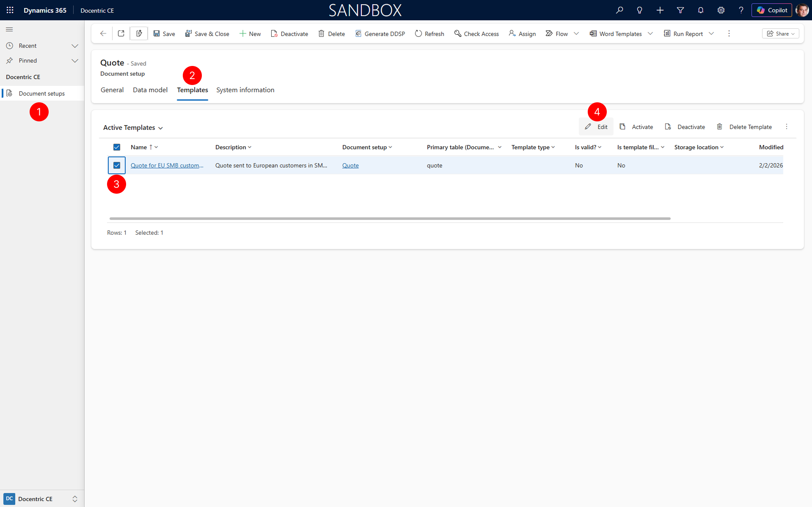Image resolution: width=812 pixels, height=507 pixels.
Task: Open the Share dropdown
Action: 781,34
